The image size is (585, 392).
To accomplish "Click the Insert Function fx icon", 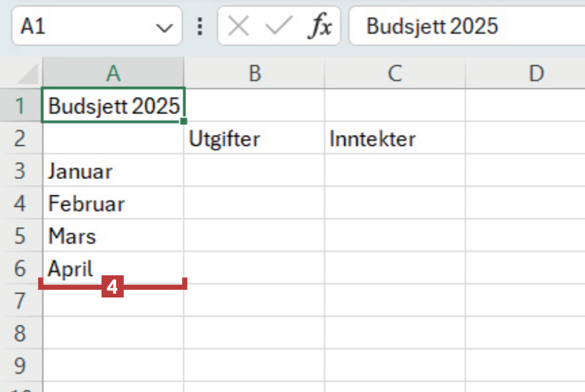I will click(x=319, y=27).
